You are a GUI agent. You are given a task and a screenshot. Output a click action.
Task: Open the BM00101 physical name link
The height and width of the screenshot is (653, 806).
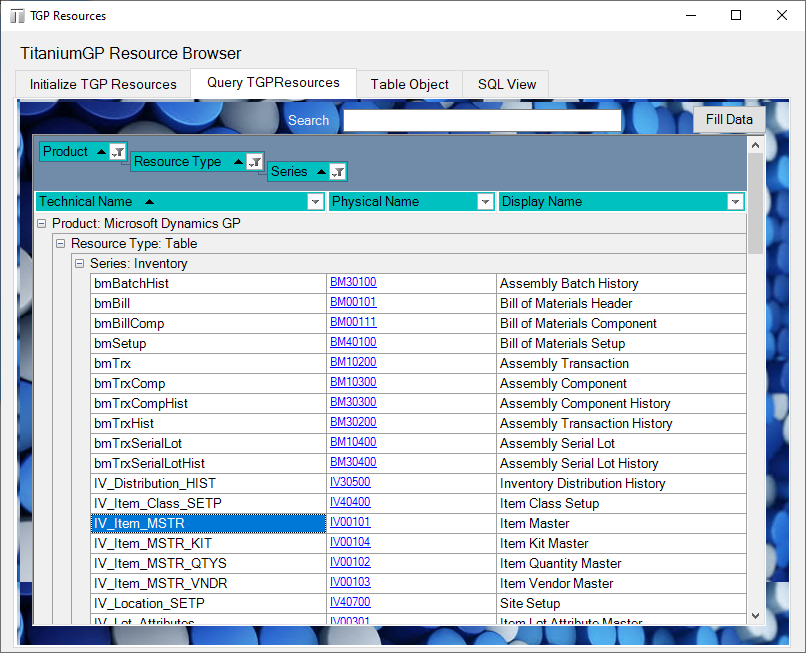(x=353, y=302)
